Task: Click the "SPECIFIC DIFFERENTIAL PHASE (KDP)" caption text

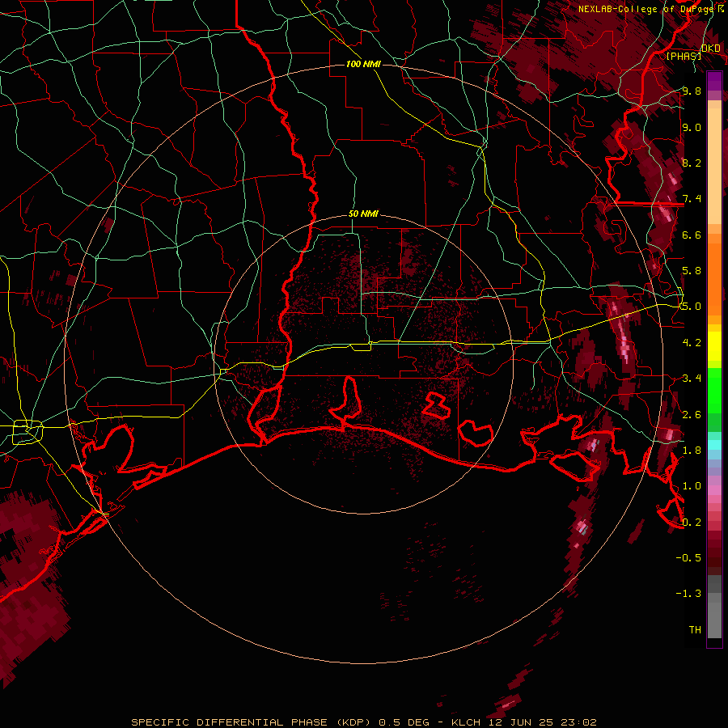Action: click(x=251, y=722)
